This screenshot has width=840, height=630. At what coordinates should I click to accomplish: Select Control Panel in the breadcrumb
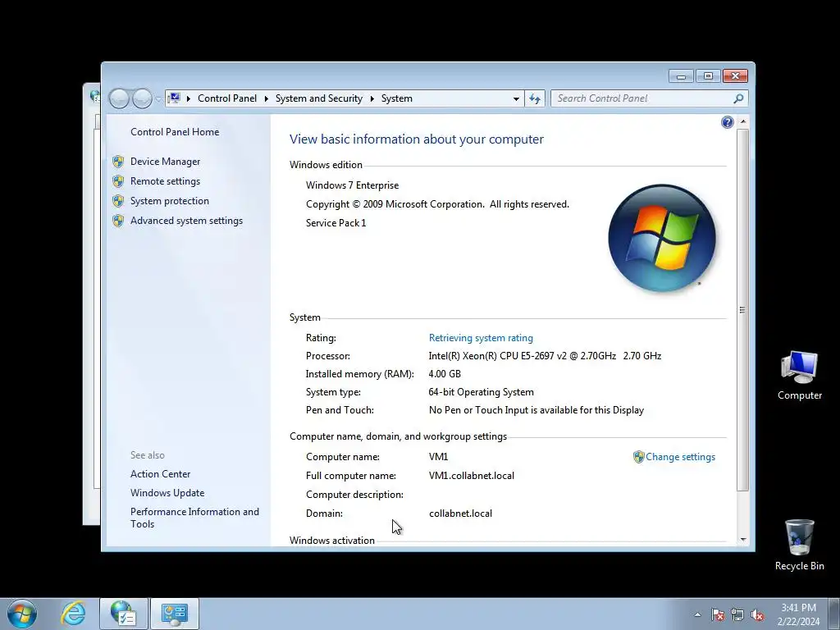pyautogui.click(x=227, y=98)
